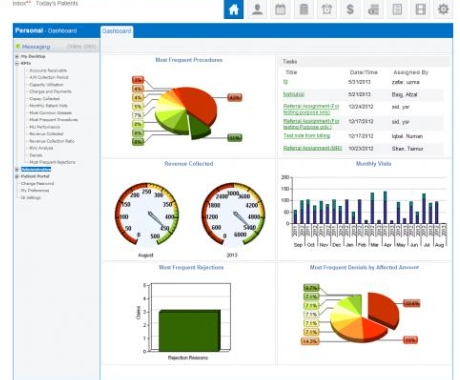Viewport: 460px width, 380px height.
Task: Open the Home dashboard icon
Action: [x=233, y=9]
